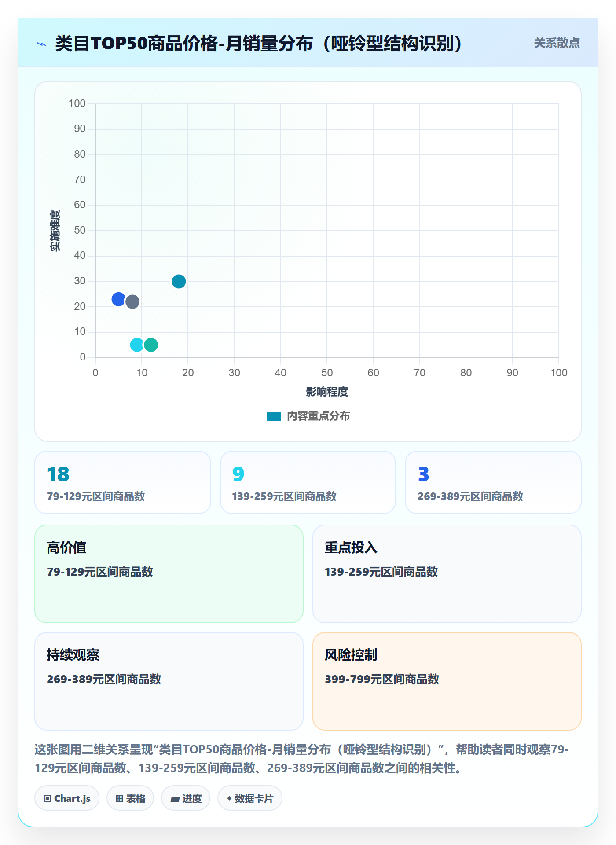Click the 实施难度 y-axis title
The image size is (616, 845).
point(55,231)
